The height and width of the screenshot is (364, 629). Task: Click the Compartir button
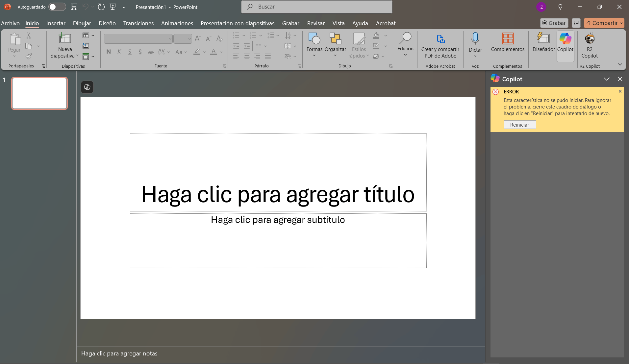[x=602, y=23]
